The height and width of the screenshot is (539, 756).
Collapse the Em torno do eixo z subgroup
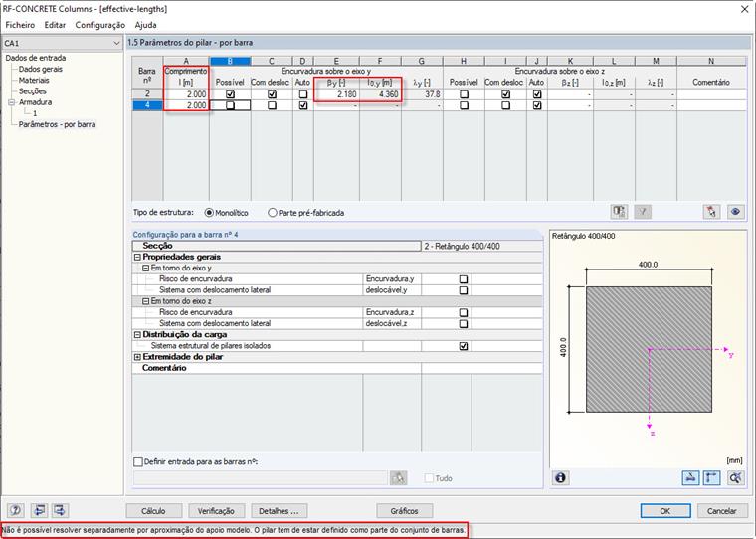[145, 301]
